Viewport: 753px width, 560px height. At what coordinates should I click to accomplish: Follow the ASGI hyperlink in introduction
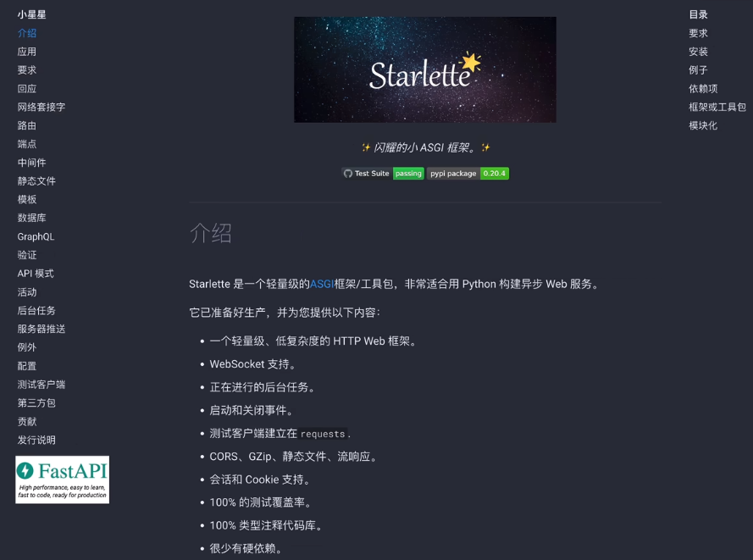[322, 284]
